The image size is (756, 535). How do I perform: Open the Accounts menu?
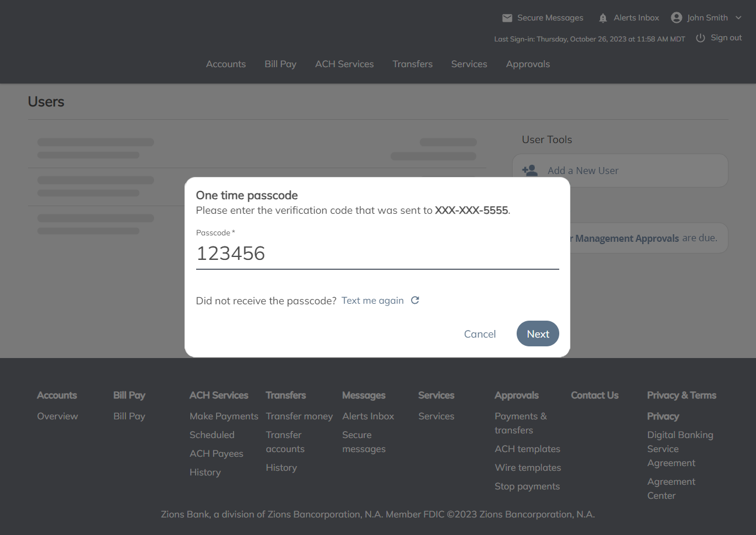[226, 64]
